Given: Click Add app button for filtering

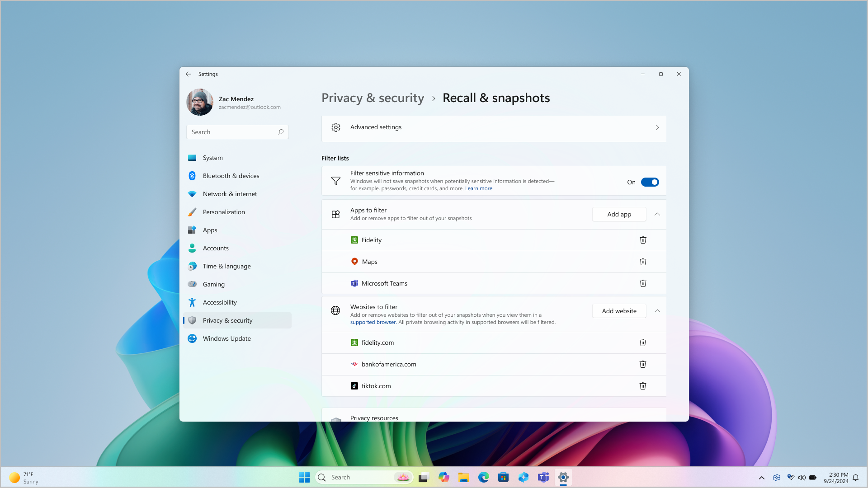Looking at the screenshot, I should [x=619, y=214].
